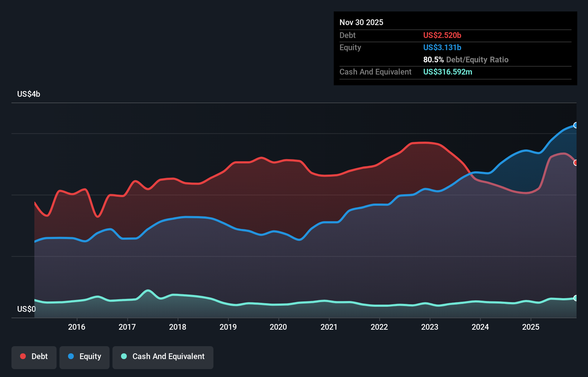The height and width of the screenshot is (377, 588).
Task: Click the US$2.520b debt value
Action: [442, 35]
